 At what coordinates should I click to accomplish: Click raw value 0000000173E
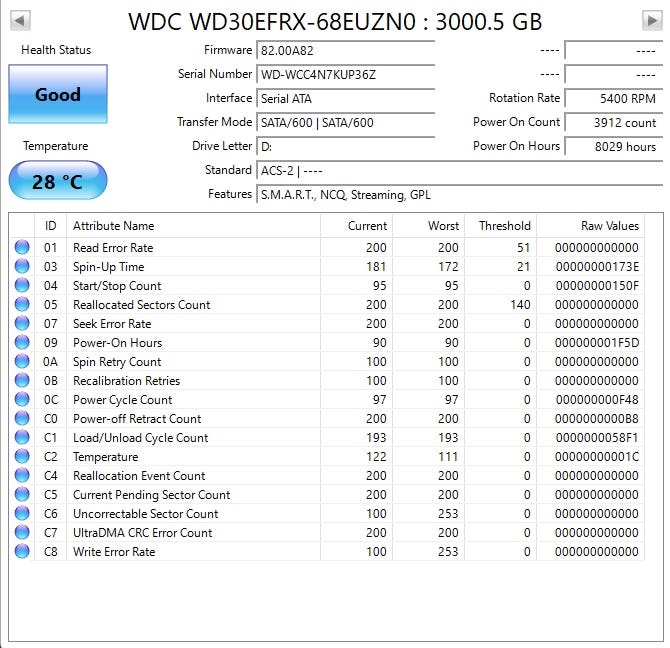click(597, 267)
